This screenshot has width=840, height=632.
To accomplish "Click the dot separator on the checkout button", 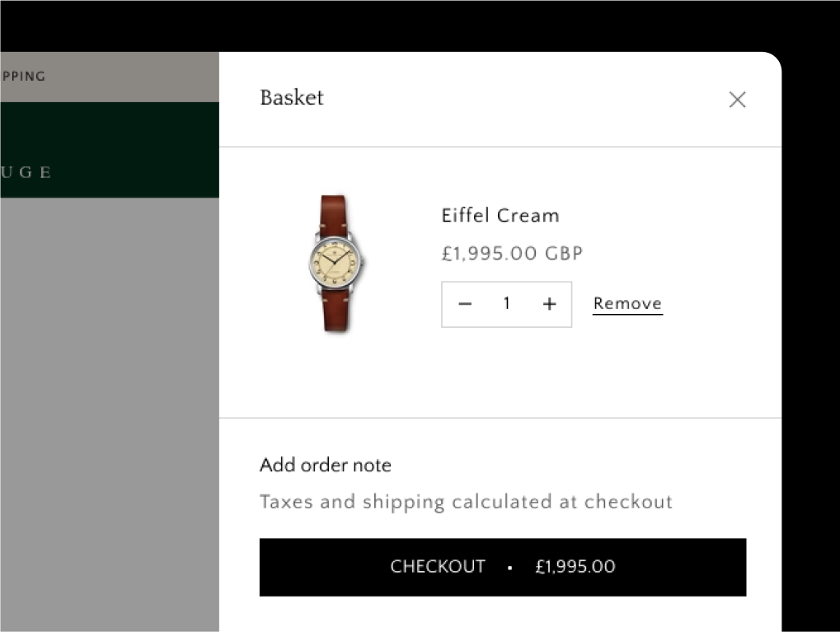I will pos(510,568).
